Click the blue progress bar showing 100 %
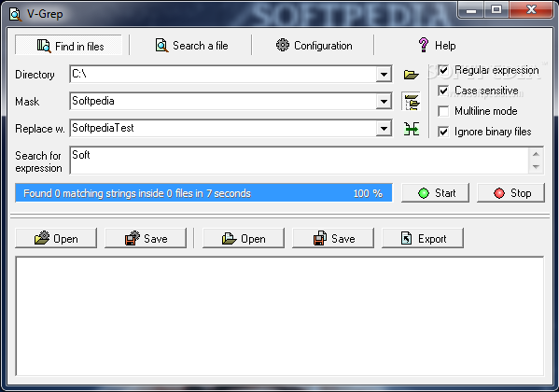559x392 pixels. tap(203, 193)
